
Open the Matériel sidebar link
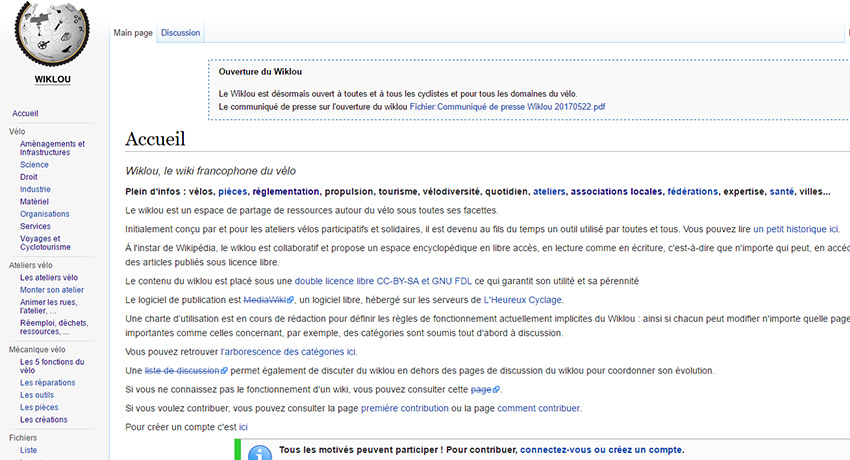click(34, 202)
